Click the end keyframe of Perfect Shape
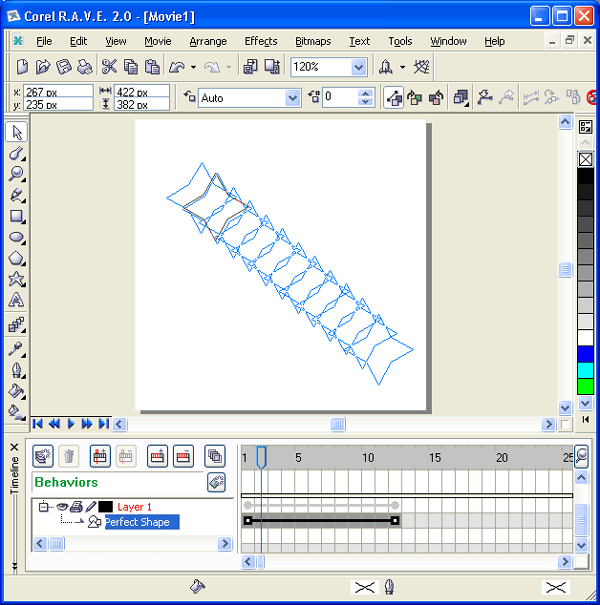Screen dimensions: 600x605 point(395,521)
